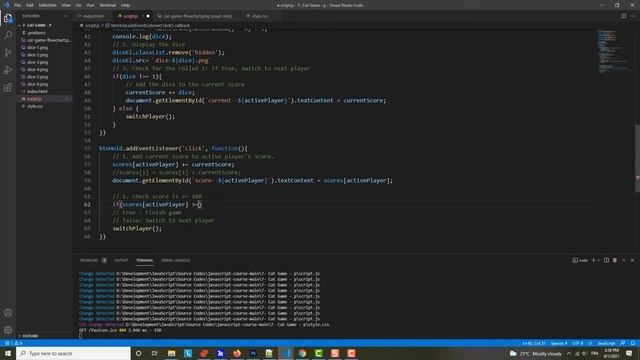This screenshot has width=640, height=360.
Task: Select the TERMINAL panel tab
Action: pos(144,260)
